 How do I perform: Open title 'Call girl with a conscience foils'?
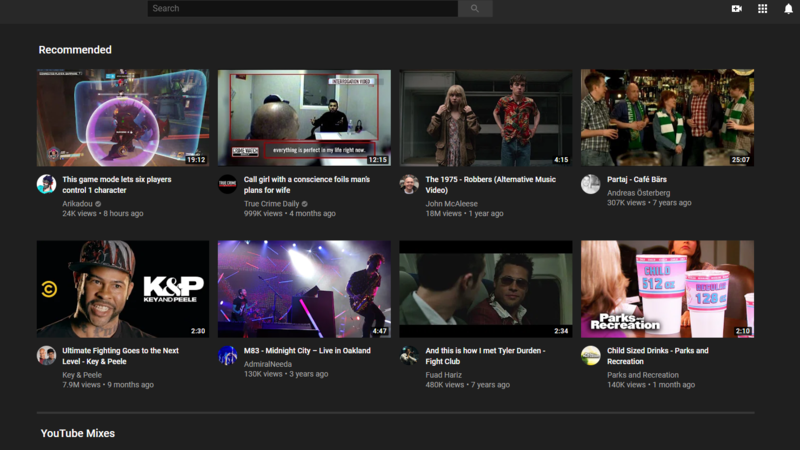pos(307,185)
